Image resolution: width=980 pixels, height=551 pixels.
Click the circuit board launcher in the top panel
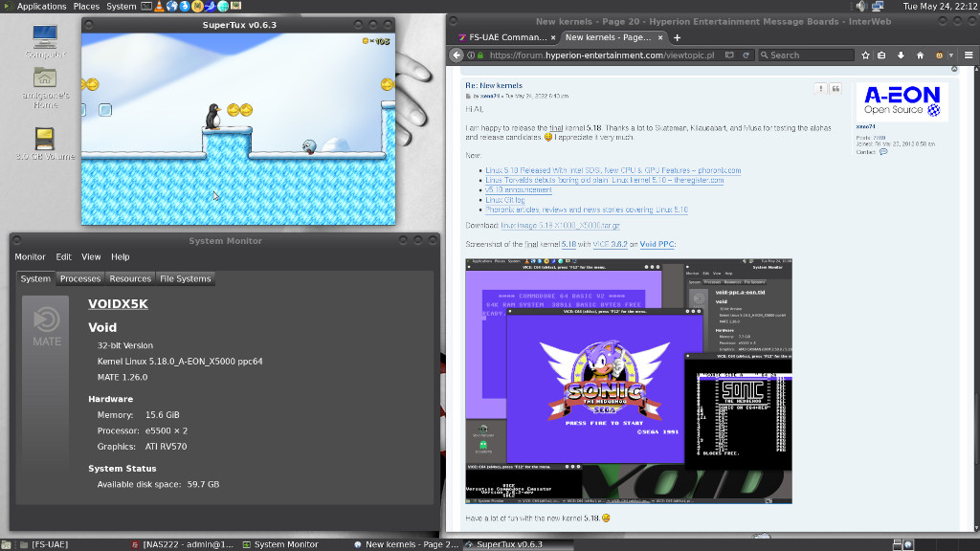[x=236, y=7]
